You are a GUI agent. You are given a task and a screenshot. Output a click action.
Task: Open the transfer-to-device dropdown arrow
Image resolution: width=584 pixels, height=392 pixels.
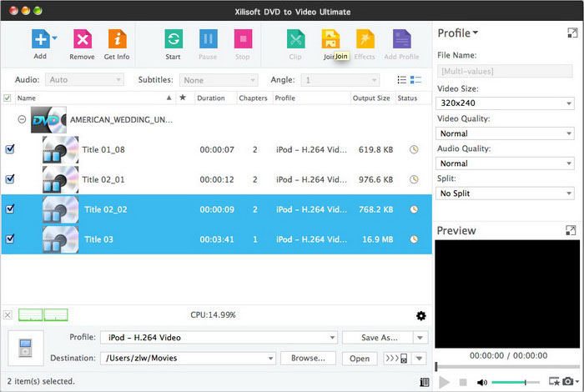(x=420, y=359)
